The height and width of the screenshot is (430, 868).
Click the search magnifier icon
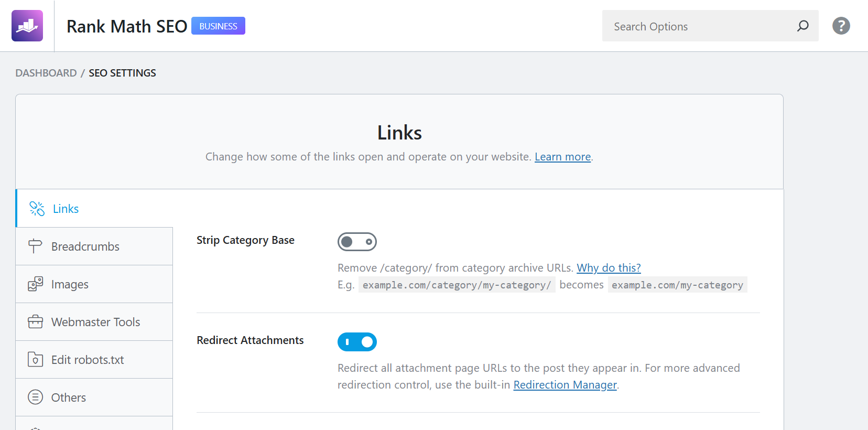[x=802, y=26]
